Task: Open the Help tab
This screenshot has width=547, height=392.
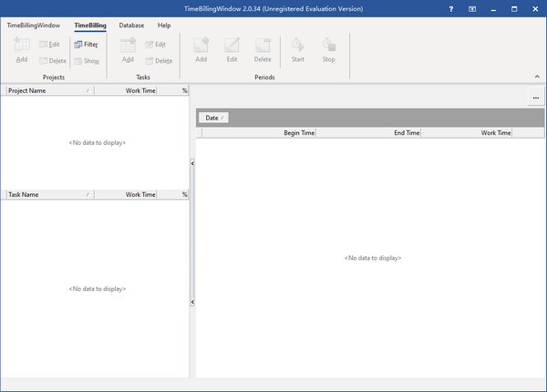Action: point(164,26)
